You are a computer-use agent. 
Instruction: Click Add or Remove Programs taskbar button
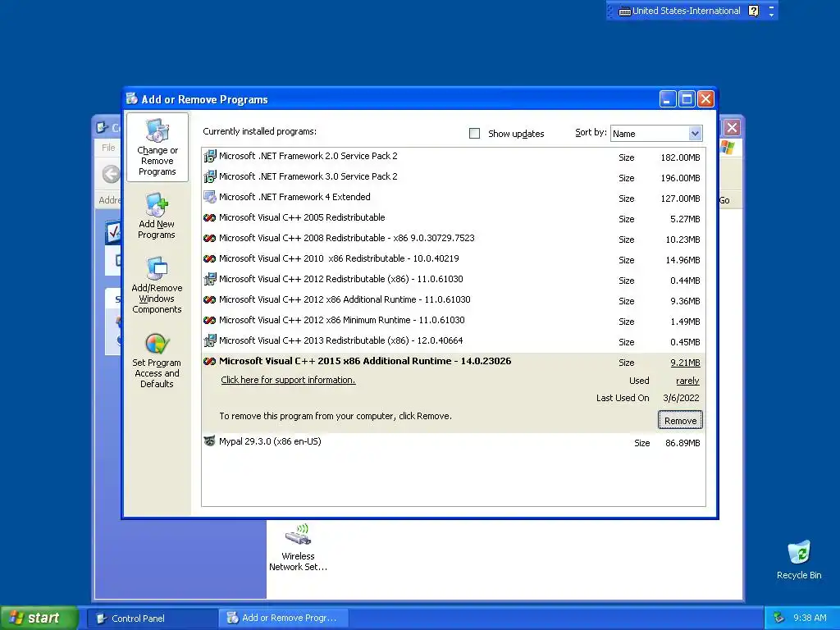[284, 619]
